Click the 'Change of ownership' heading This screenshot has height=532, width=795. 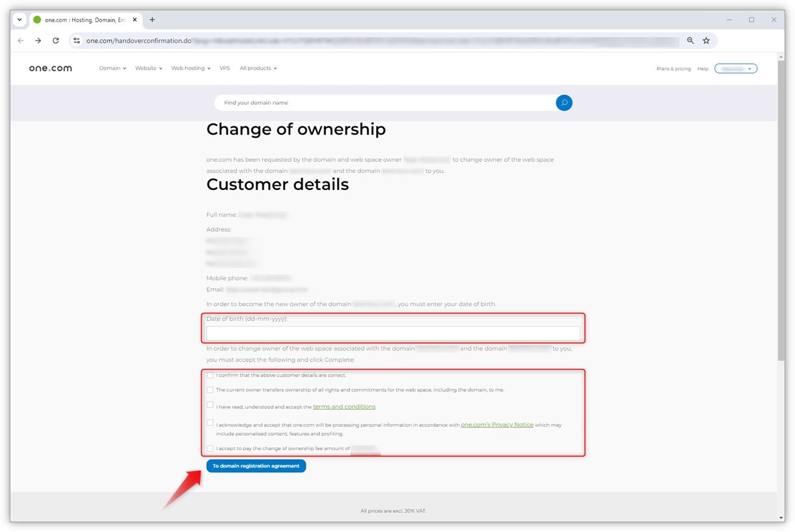pyautogui.click(x=296, y=129)
